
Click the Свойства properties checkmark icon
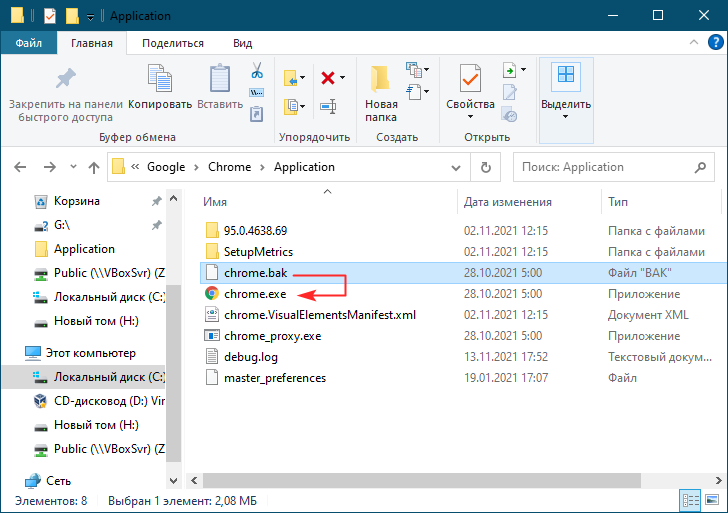(470, 78)
